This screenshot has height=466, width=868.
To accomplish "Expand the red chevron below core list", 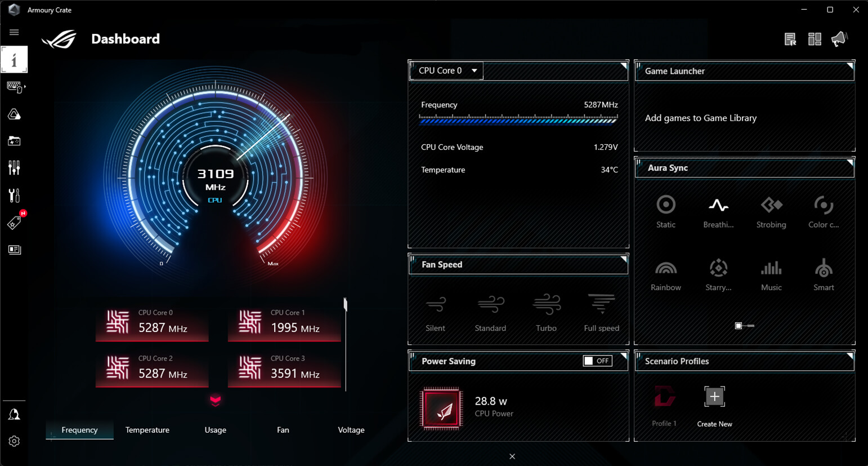I will point(216,402).
